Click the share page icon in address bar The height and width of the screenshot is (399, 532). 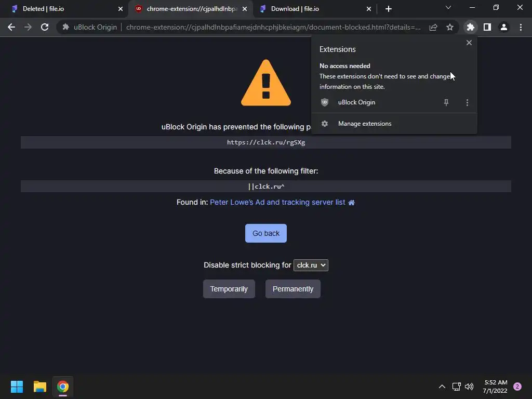pyautogui.click(x=433, y=27)
